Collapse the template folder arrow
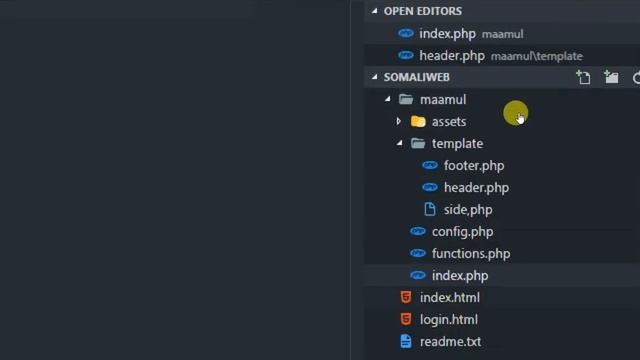Viewport: 640px width, 360px height. pyautogui.click(x=400, y=143)
